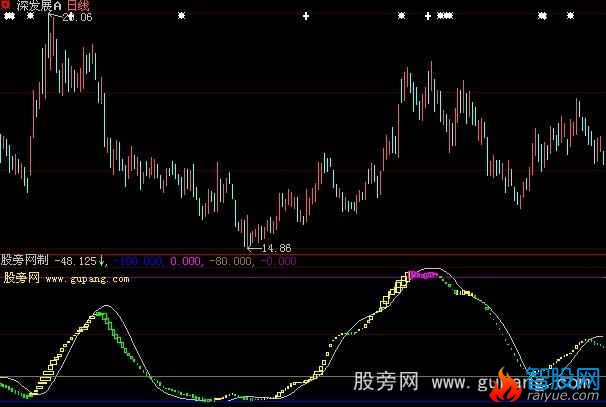Click the plus marker left of triple-star cluster

pyautogui.click(x=428, y=16)
